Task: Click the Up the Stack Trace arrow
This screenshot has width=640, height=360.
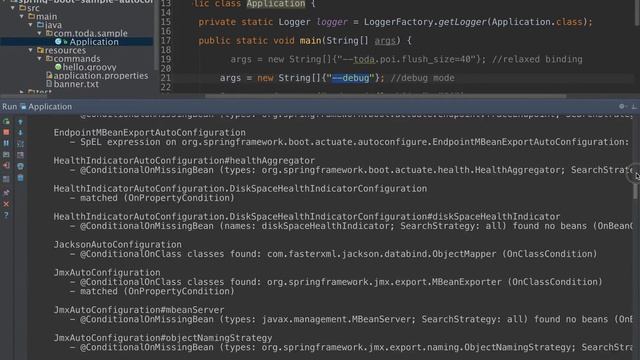Action: pos(20,122)
